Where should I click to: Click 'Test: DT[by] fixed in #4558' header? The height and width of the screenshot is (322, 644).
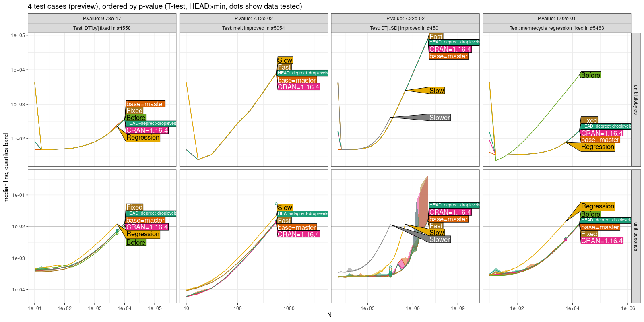[x=102, y=28]
